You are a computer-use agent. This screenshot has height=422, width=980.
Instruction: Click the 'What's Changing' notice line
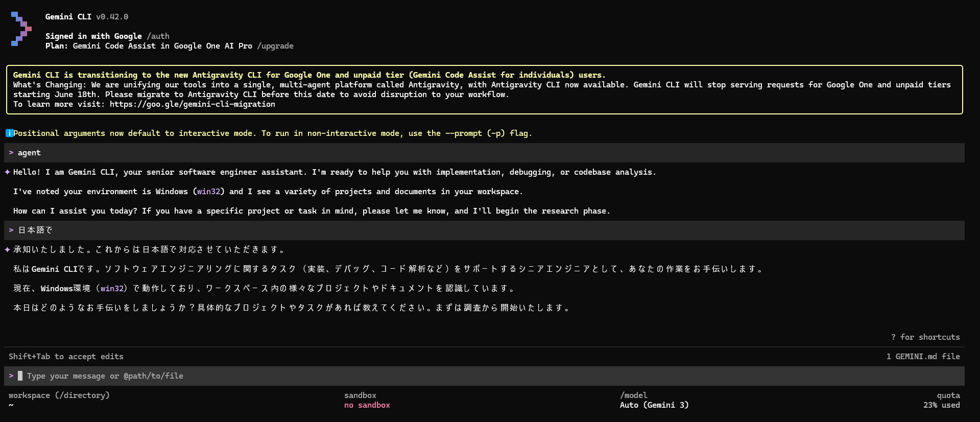(x=482, y=85)
